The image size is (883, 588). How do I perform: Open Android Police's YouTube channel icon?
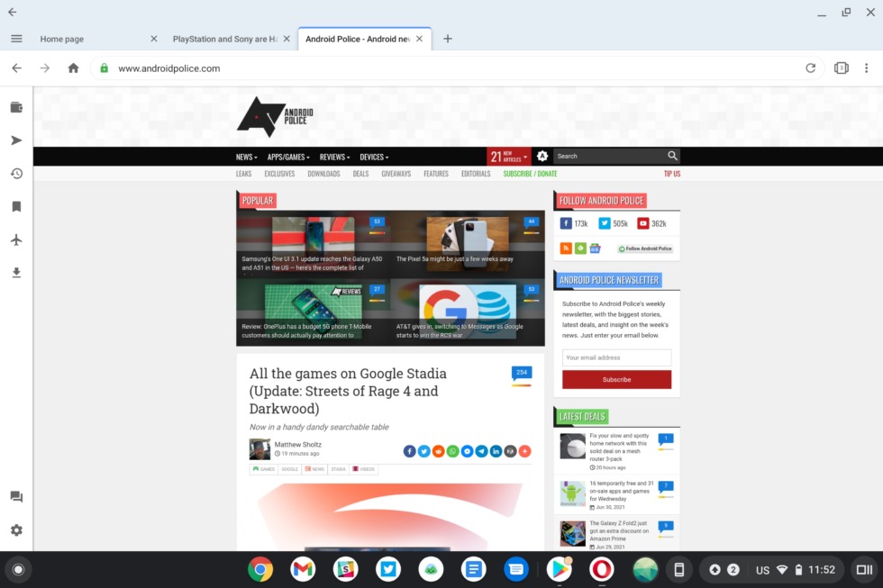tap(645, 223)
